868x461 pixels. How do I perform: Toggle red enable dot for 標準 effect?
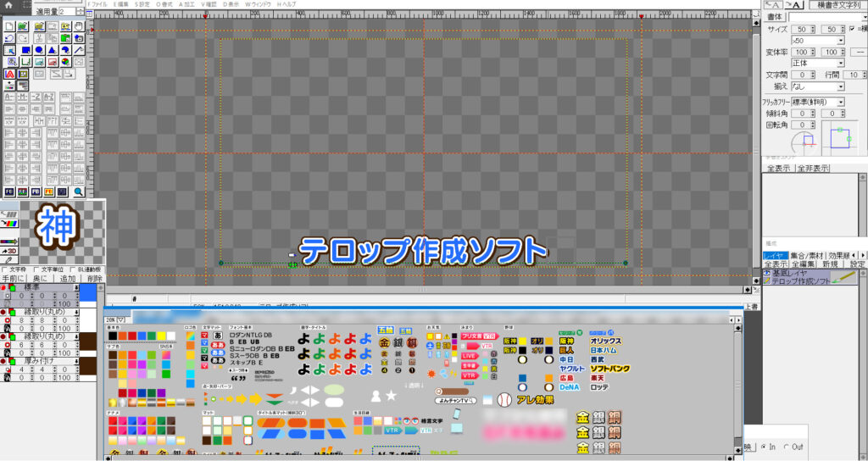(x=3, y=288)
